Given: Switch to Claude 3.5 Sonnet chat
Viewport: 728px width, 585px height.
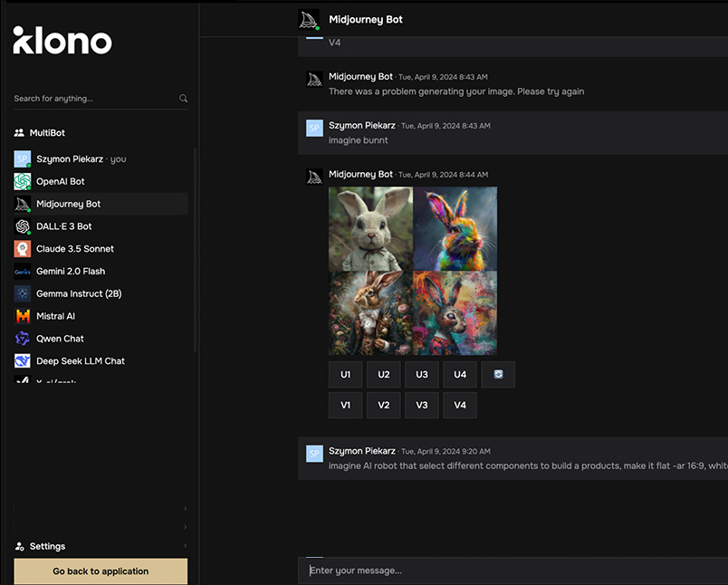Looking at the screenshot, I should pos(101,249).
